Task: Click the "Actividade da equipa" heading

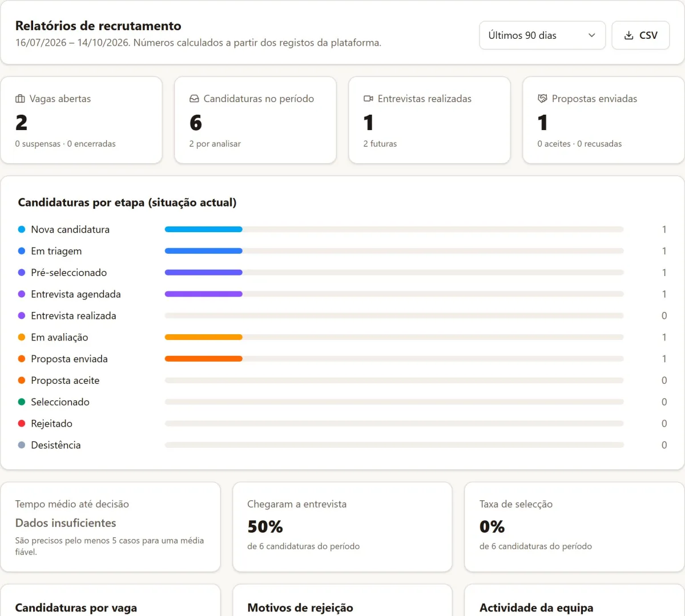Action: click(537, 608)
